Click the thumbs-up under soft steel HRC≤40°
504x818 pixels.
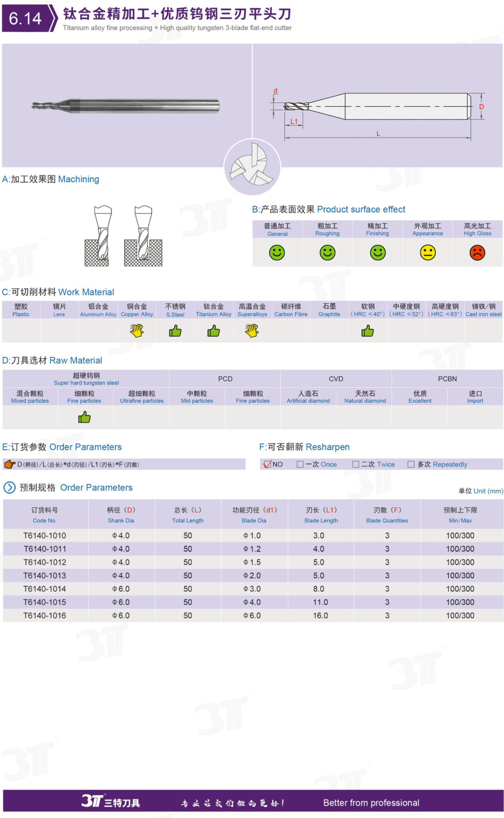pos(367,331)
